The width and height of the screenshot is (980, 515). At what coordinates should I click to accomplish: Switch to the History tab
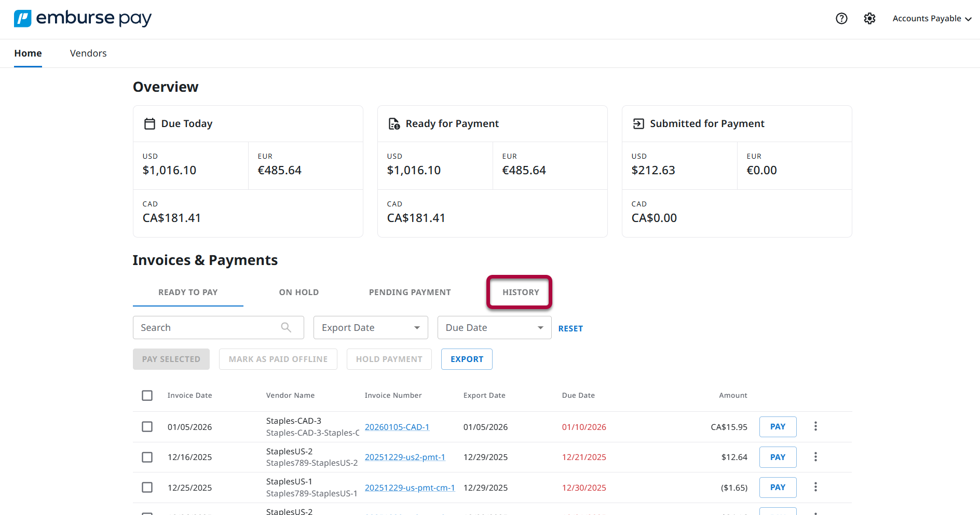pos(520,292)
